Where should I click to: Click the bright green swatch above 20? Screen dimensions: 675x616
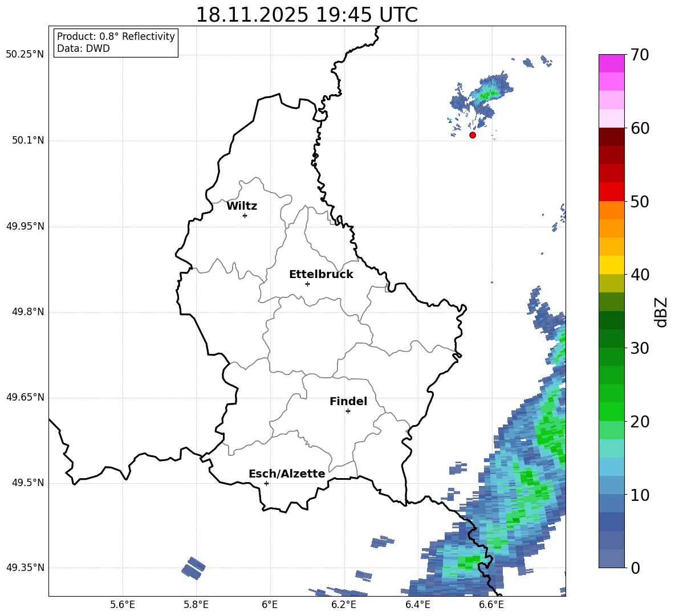[611, 411]
